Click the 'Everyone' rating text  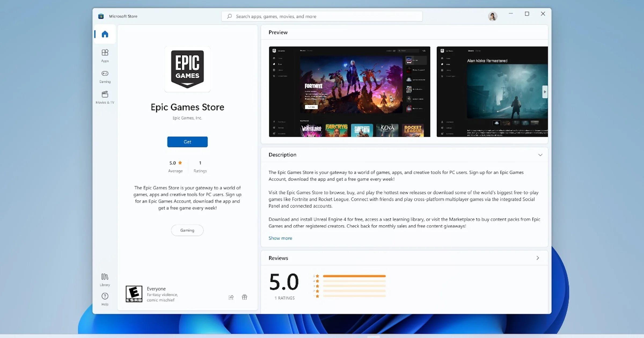156,289
